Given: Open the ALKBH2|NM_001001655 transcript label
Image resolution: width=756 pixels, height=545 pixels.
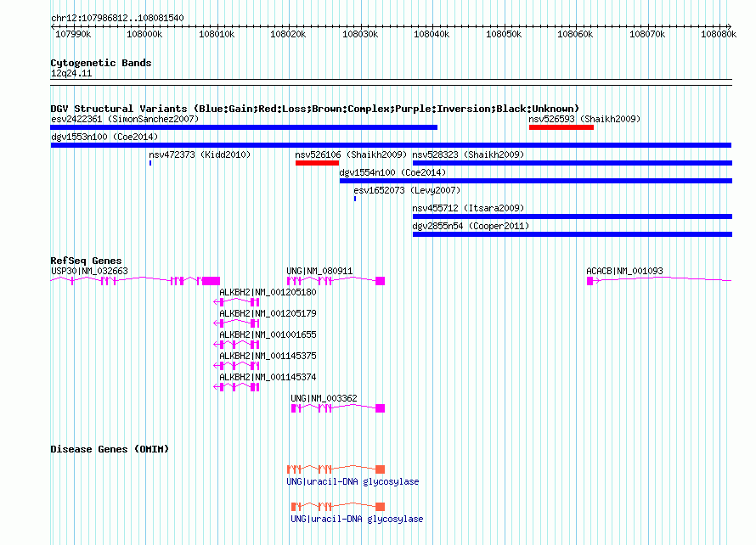Looking at the screenshot, I should pos(268,335).
